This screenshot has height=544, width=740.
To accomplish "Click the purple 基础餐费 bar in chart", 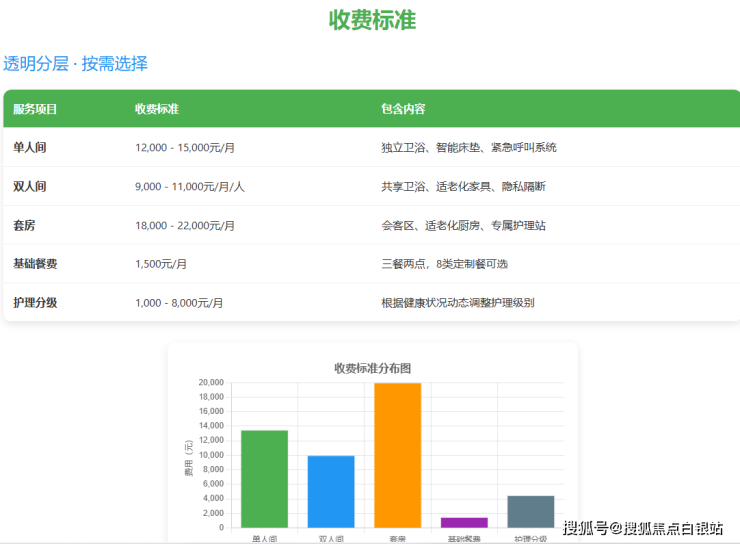I will [464, 522].
